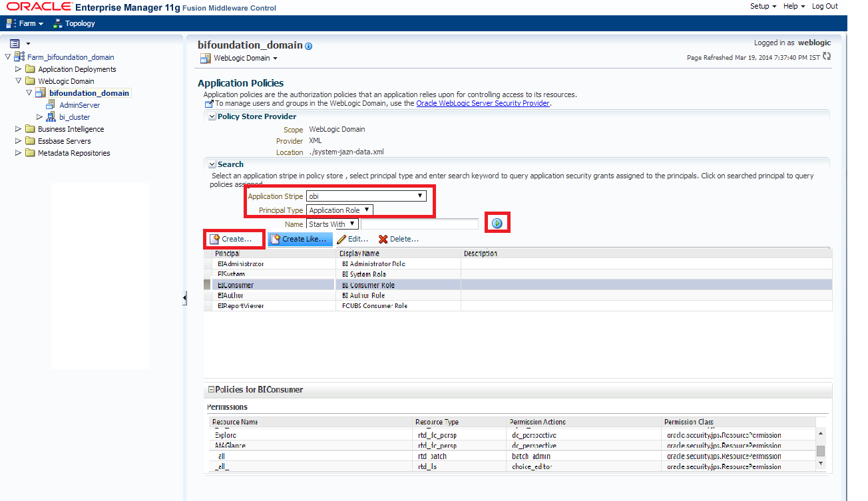Click the Delete... button
Image resolution: width=868 pixels, height=501 pixels.
[399, 239]
